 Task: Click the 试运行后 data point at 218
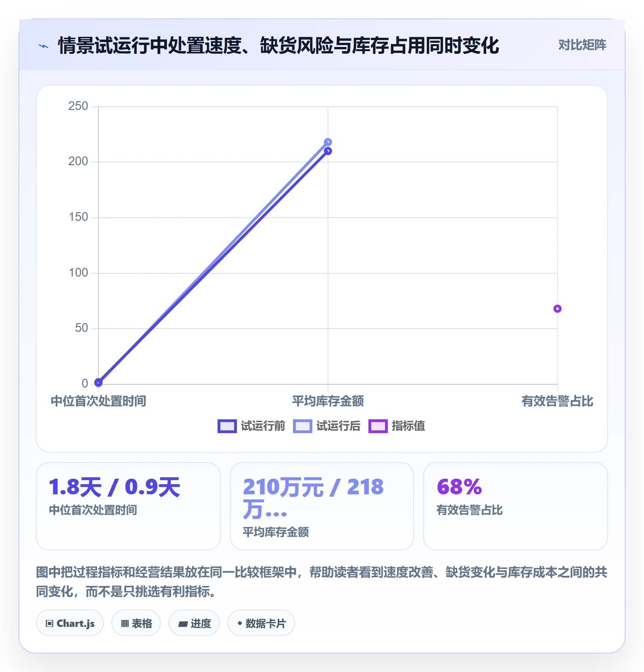(x=328, y=142)
